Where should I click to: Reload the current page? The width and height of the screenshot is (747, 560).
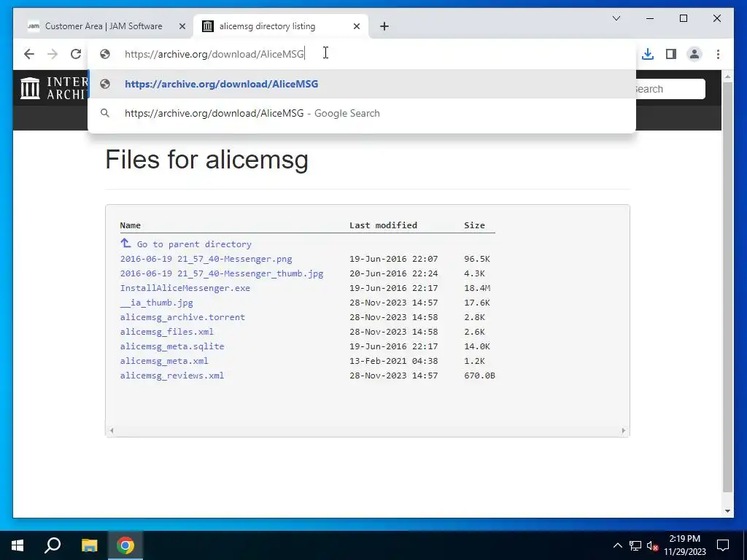76,54
